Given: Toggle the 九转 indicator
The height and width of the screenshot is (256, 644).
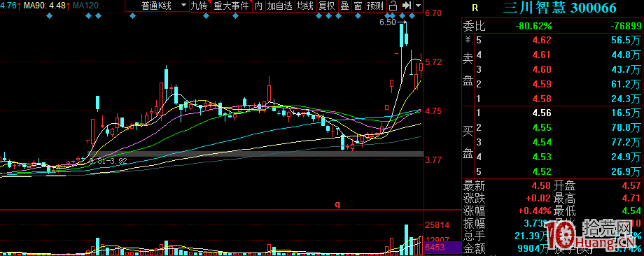Looking at the screenshot, I should (x=199, y=6).
